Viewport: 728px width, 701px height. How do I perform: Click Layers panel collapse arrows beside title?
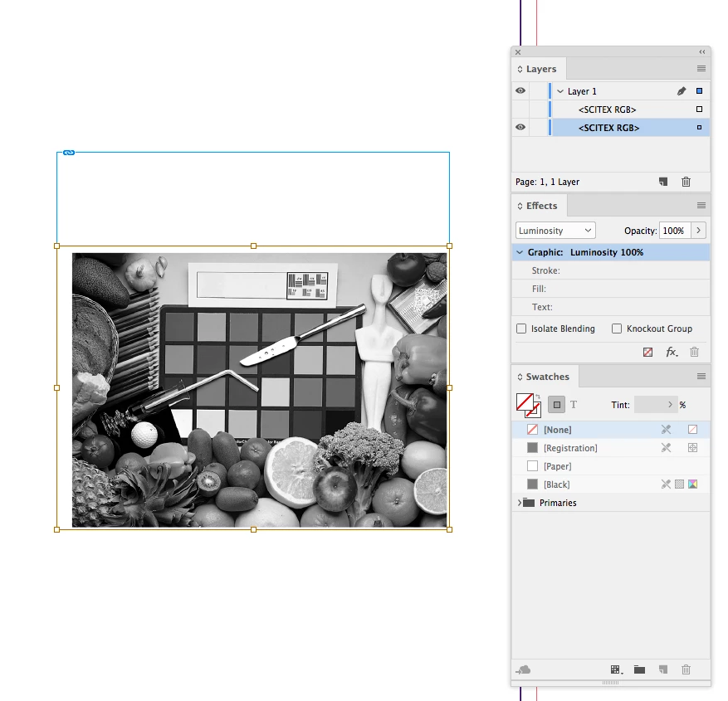click(x=520, y=69)
